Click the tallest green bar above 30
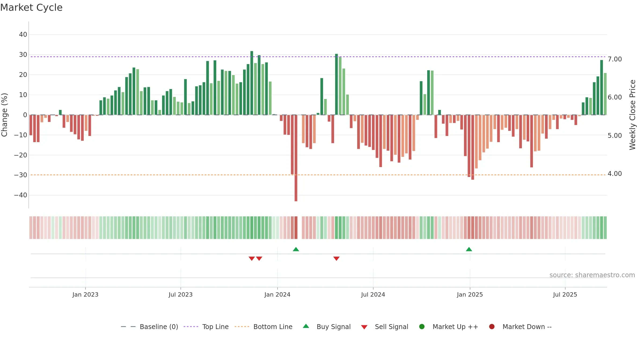644x362 pixels. pos(252,83)
